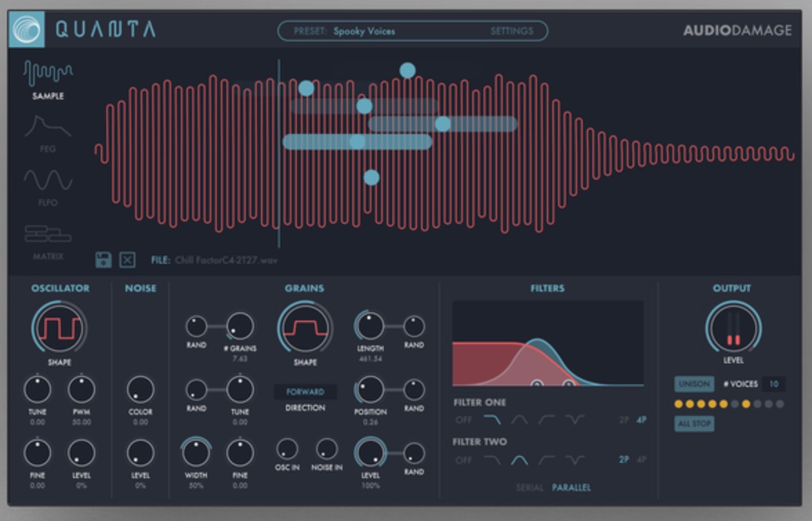Click the Quanta swirl logo icon

26,29
